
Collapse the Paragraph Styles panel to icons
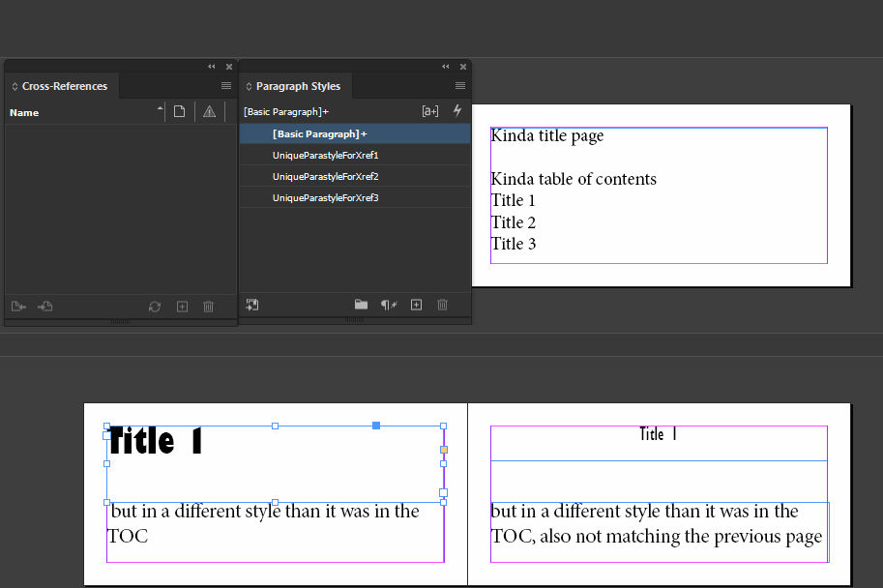coord(446,67)
